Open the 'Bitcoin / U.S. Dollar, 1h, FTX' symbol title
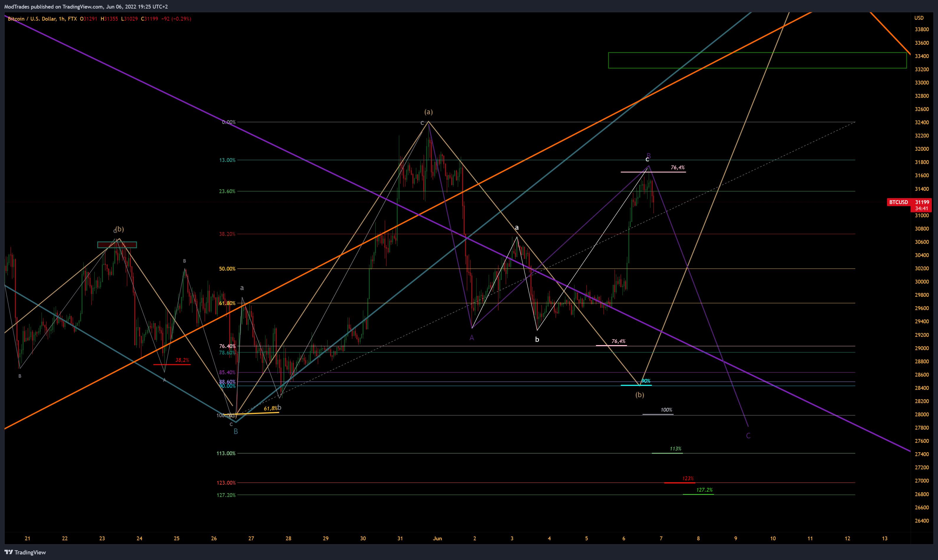The image size is (938, 560). (x=42, y=19)
